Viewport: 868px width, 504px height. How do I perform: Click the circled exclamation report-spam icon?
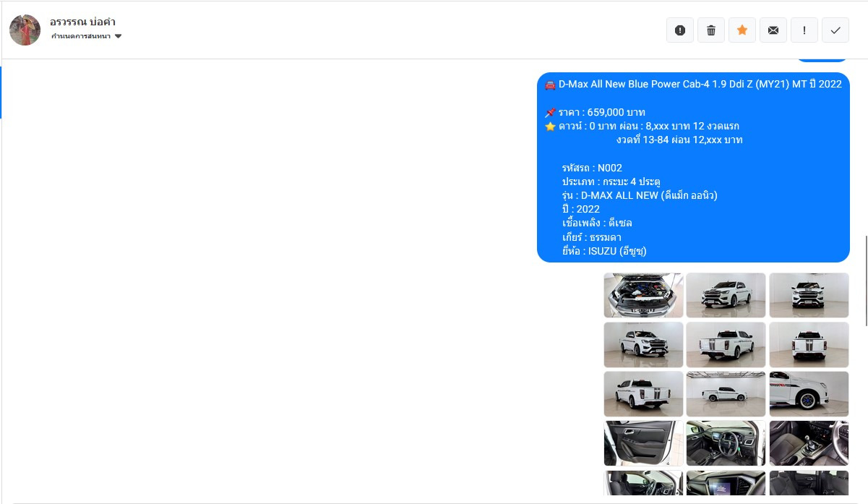[x=679, y=30]
